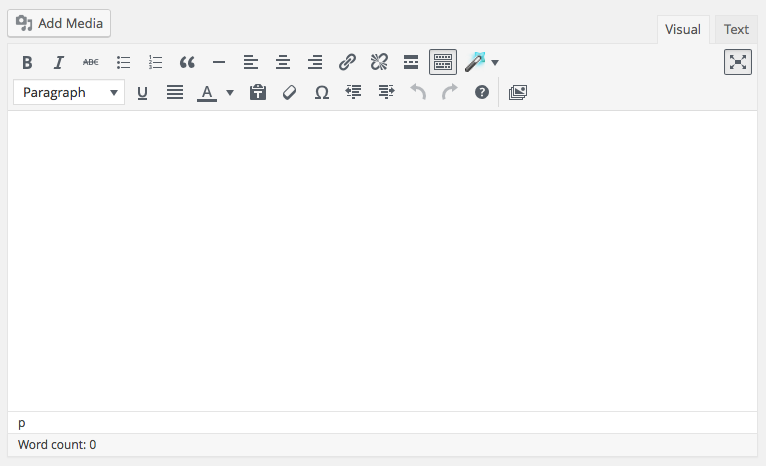Toggle italic formatting
The height and width of the screenshot is (466, 766).
tap(59, 62)
